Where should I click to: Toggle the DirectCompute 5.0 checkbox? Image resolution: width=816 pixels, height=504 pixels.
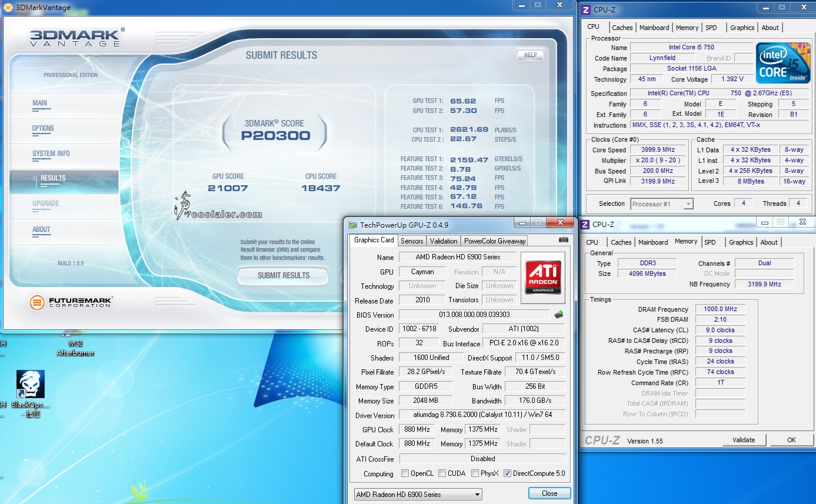coord(507,473)
